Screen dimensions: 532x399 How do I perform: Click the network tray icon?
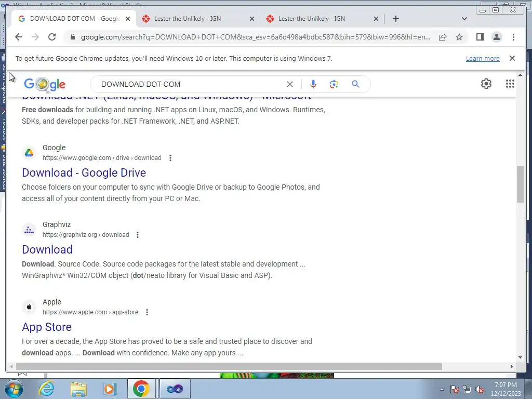coord(467,390)
